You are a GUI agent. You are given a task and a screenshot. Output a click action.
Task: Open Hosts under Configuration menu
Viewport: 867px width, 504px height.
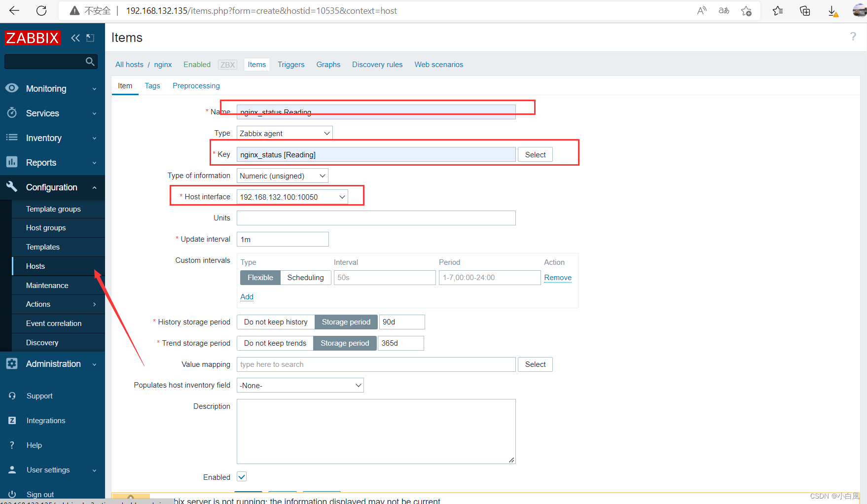pos(58,266)
